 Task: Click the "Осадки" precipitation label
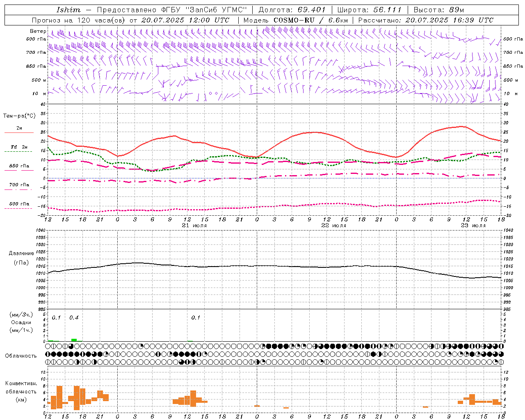pyautogui.click(x=21, y=322)
